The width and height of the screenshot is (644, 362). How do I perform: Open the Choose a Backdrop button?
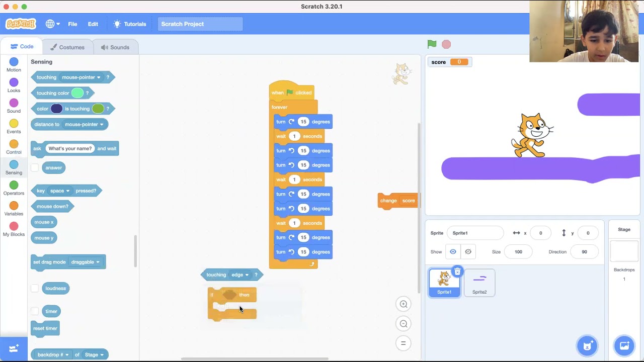[x=624, y=345]
